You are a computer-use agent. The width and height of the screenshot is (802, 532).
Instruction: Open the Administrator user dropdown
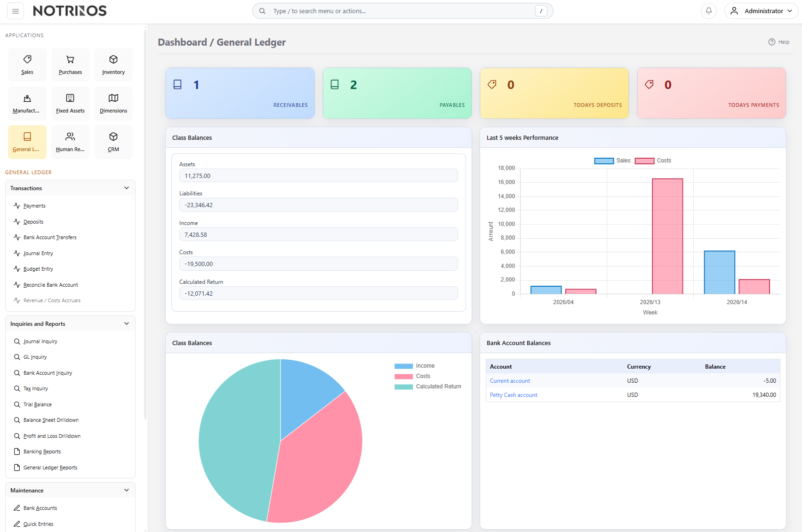click(x=761, y=11)
